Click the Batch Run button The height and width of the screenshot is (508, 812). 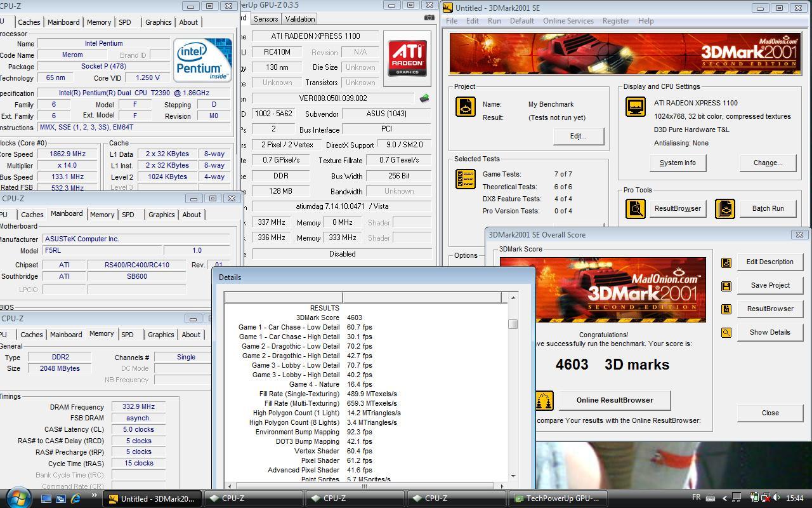[768, 208]
